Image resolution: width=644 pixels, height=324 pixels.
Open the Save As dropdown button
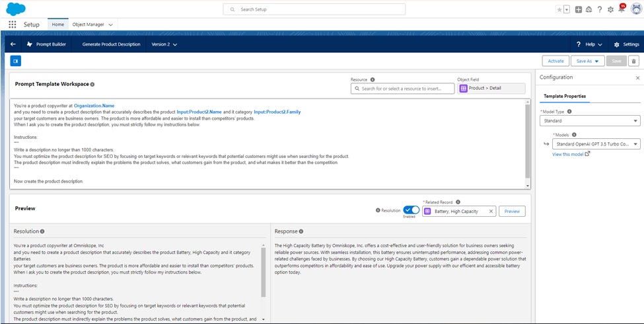(588, 61)
